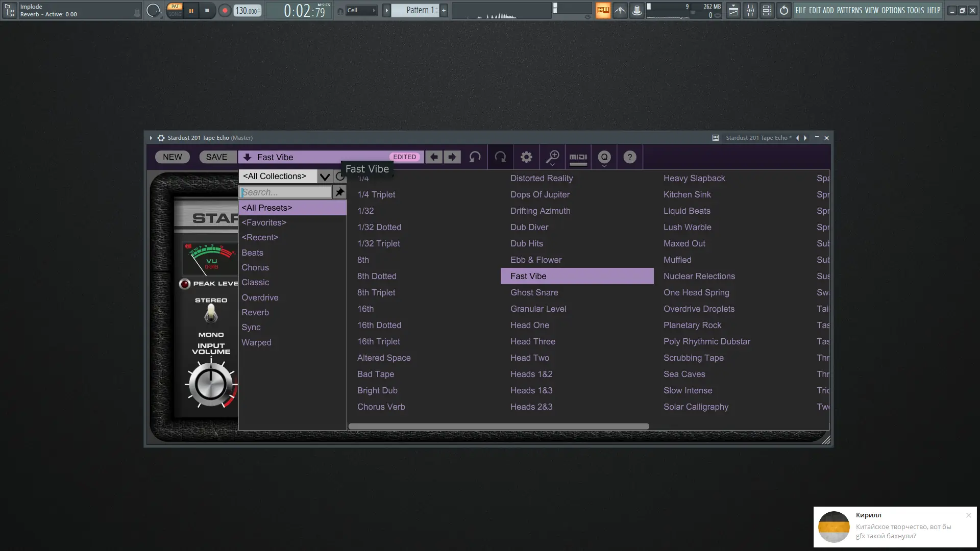This screenshot has width=980, height=551.
Task: Expand the All Collections dropdown
Action: [x=325, y=177]
